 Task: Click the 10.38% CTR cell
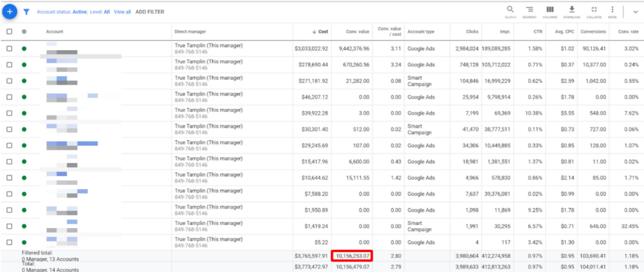[x=535, y=113]
